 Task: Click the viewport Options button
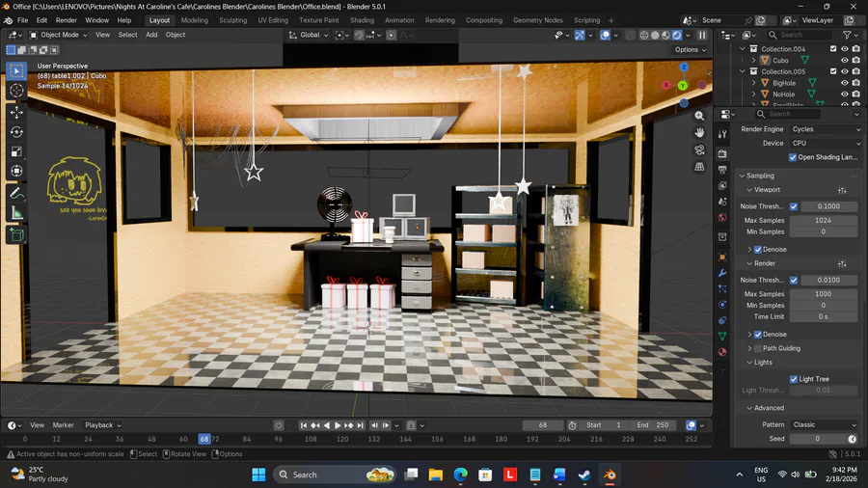pos(690,50)
